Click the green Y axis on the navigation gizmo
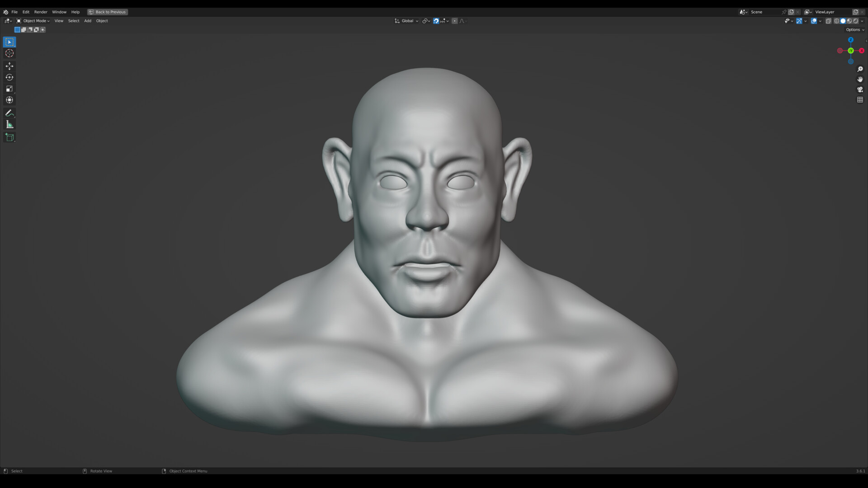Viewport: 868px width, 488px height. coord(851,51)
